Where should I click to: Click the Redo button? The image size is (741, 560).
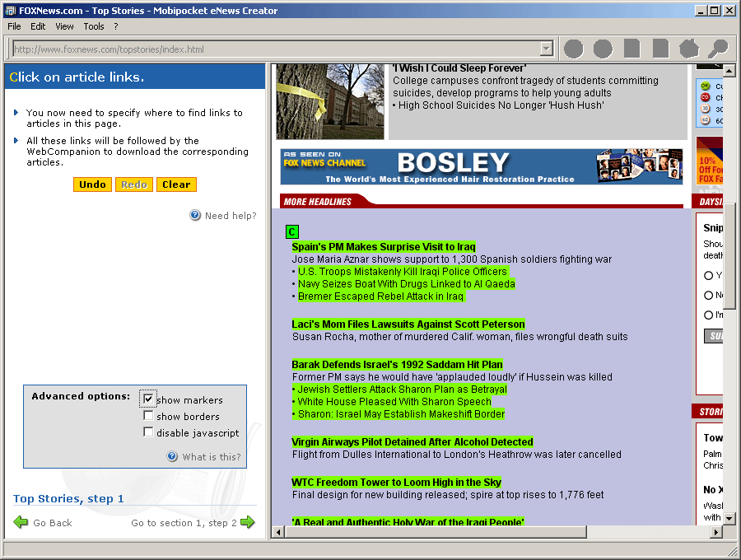tap(134, 184)
